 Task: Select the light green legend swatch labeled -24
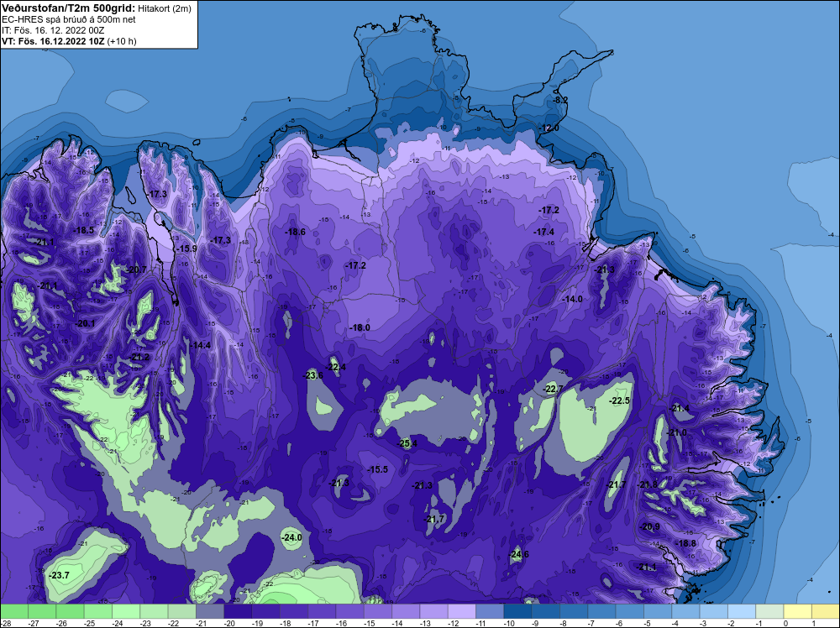coord(126,611)
